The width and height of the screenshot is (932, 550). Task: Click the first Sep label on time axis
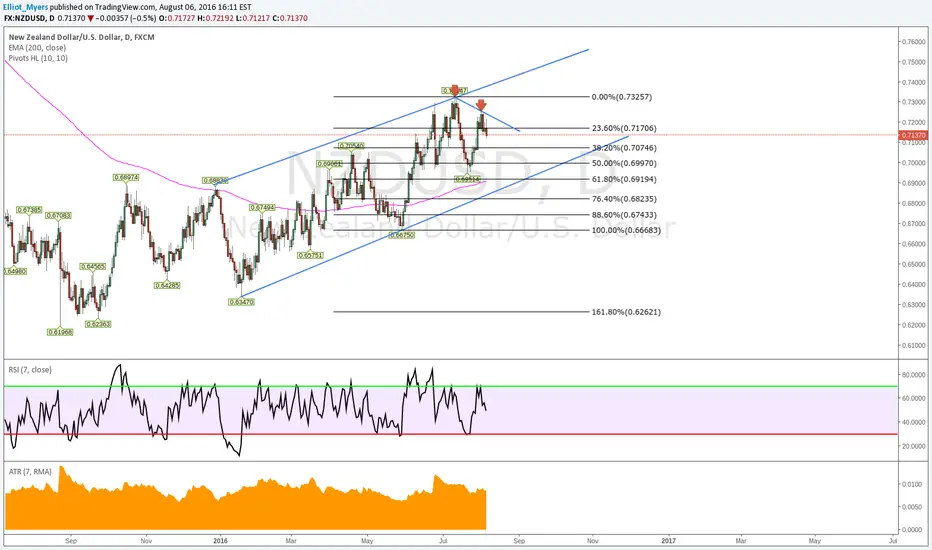pyautogui.click(x=71, y=541)
